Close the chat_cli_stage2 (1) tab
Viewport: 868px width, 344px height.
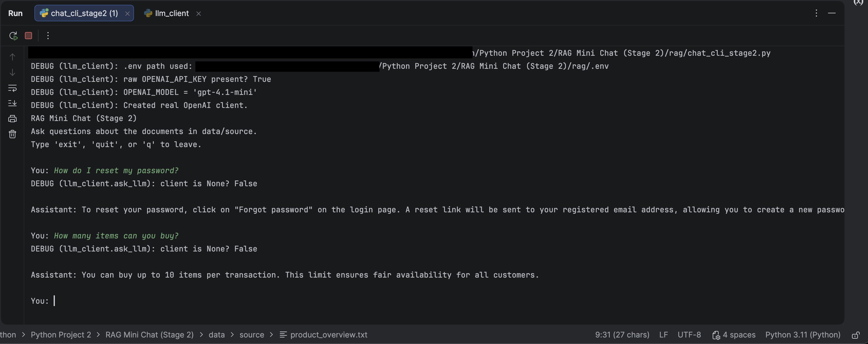tap(127, 13)
